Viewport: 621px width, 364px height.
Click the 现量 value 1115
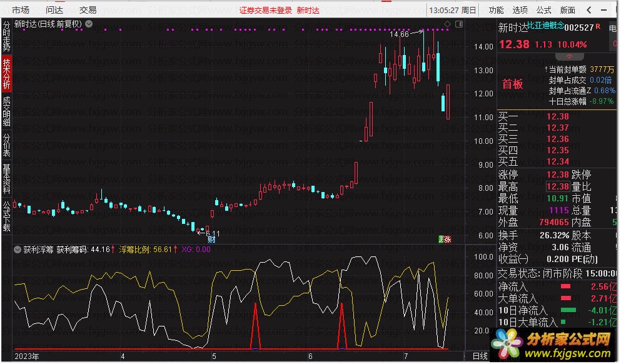559,210
